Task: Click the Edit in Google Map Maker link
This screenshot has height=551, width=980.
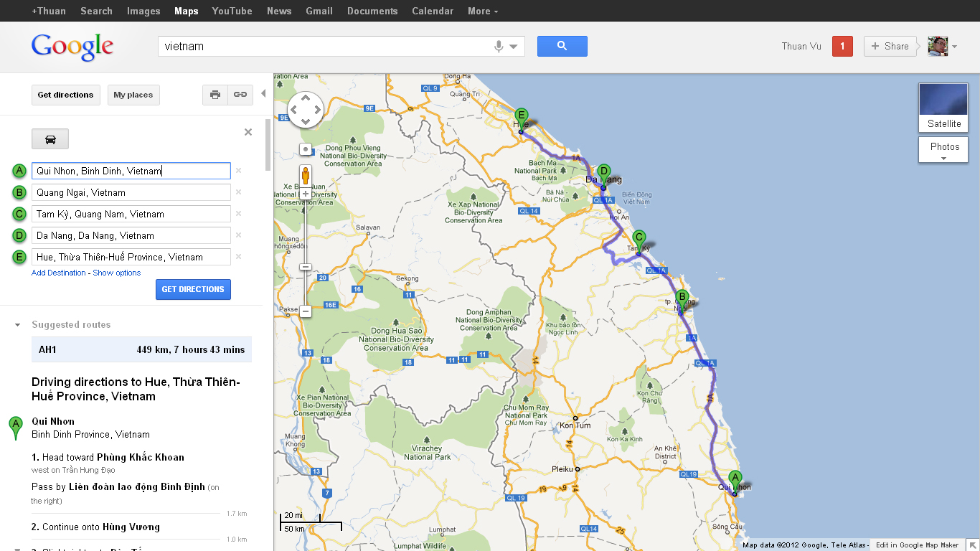Action: coord(918,545)
